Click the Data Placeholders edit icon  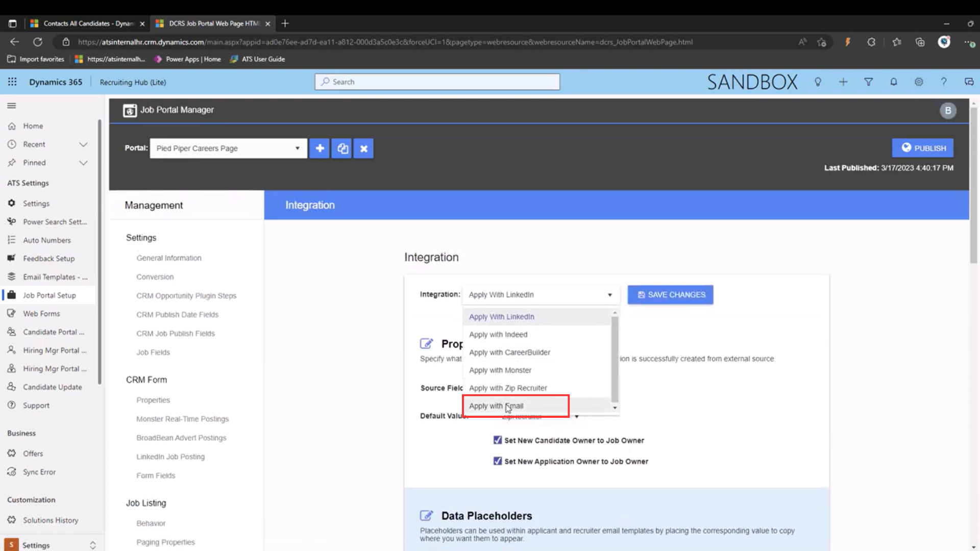[x=427, y=515]
